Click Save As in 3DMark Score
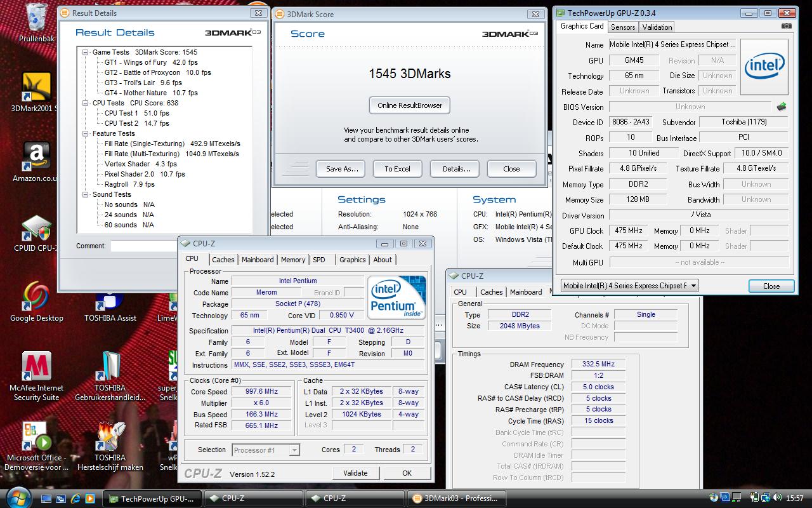The height and width of the screenshot is (508, 812). (342, 169)
